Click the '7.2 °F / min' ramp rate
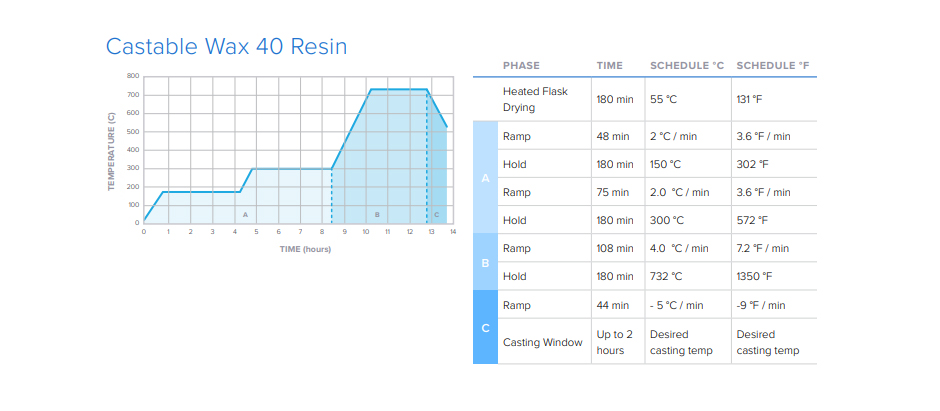Screen dimensions: 940x411 763,248
